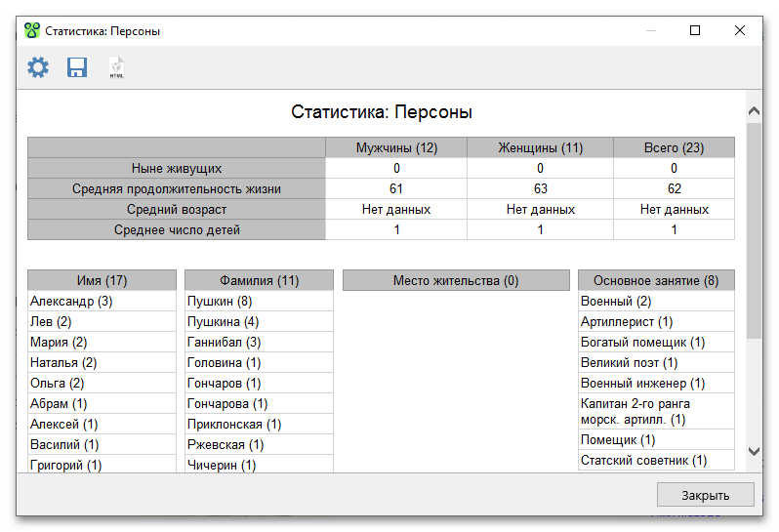Image resolution: width=779 pixels, height=532 pixels.
Task: Click Нет данных in the Мужчины column
Action: [x=396, y=210]
